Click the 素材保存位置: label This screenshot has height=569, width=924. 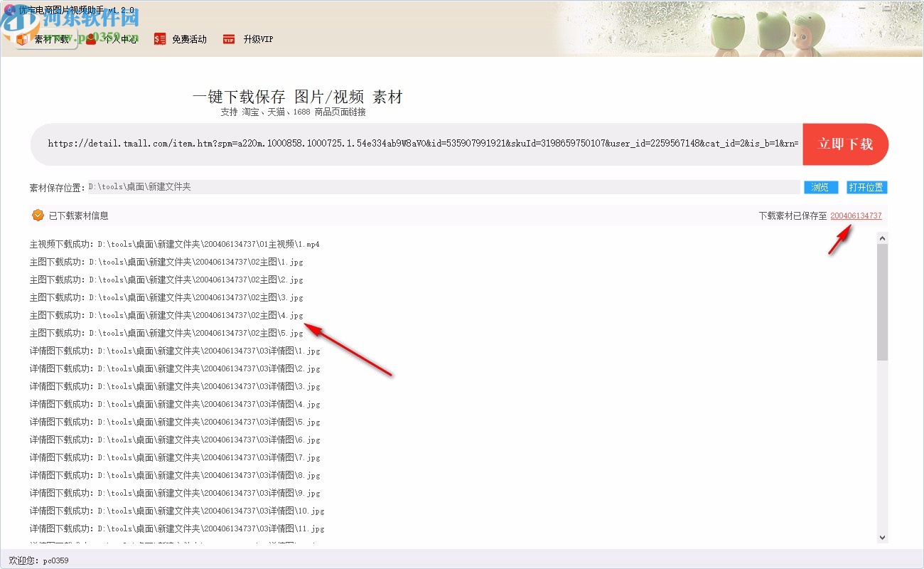[58, 188]
